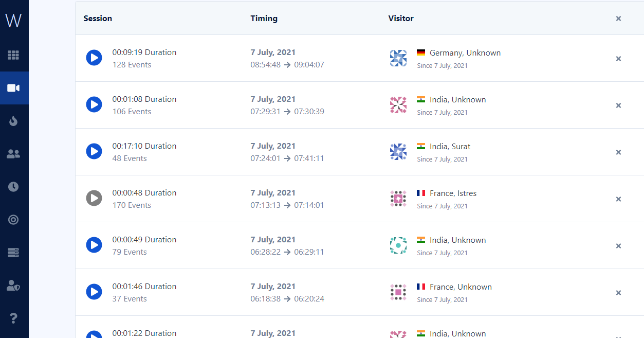The image size is (644, 338).
Task: Play the 00:09:19 duration Germany session
Action: 94,58
